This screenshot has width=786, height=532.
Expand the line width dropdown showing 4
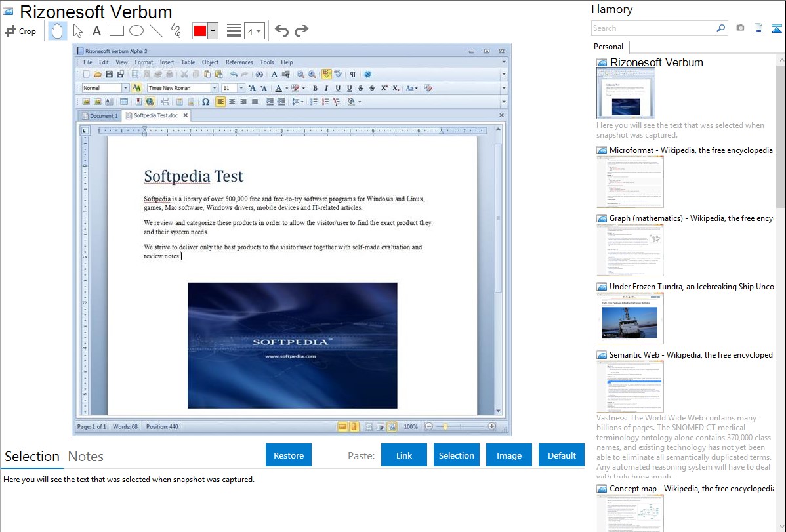coord(254,31)
